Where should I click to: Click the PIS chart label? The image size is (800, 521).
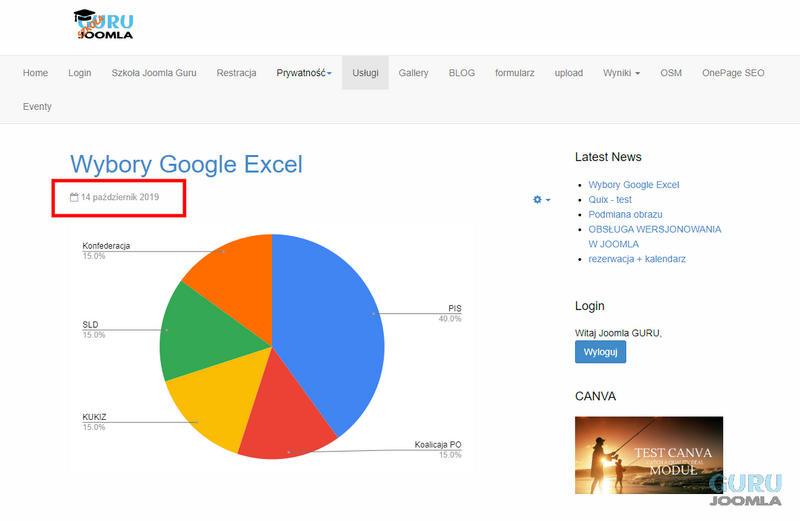(x=455, y=308)
